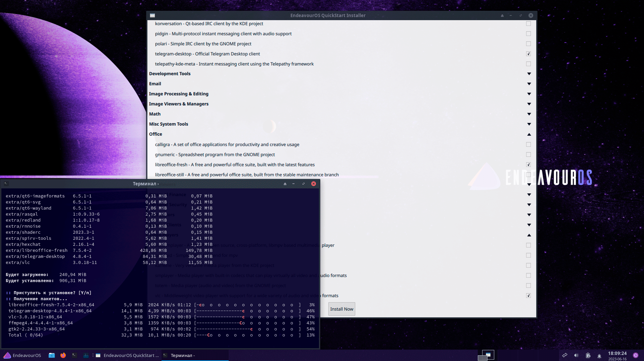Click the 'Приступить к установке? [Y/n]' prompt

point(49,293)
